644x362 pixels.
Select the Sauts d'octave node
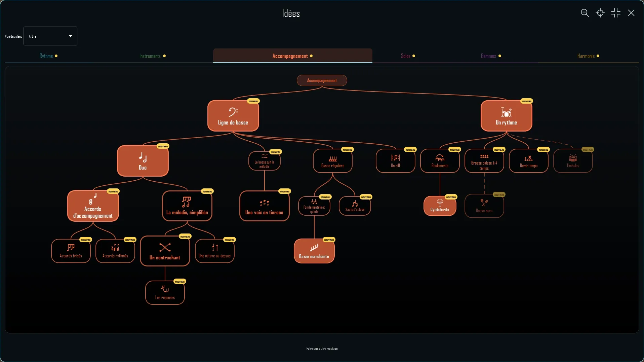[355, 206]
